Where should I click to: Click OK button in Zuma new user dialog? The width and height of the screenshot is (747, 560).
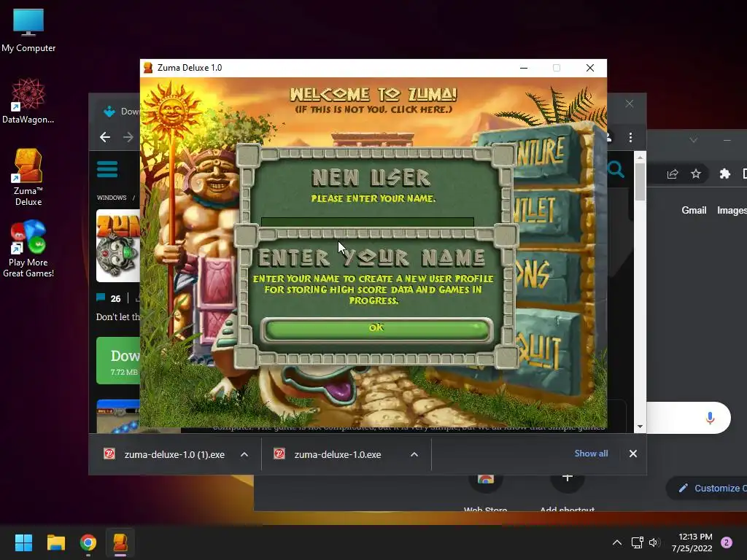point(376,329)
